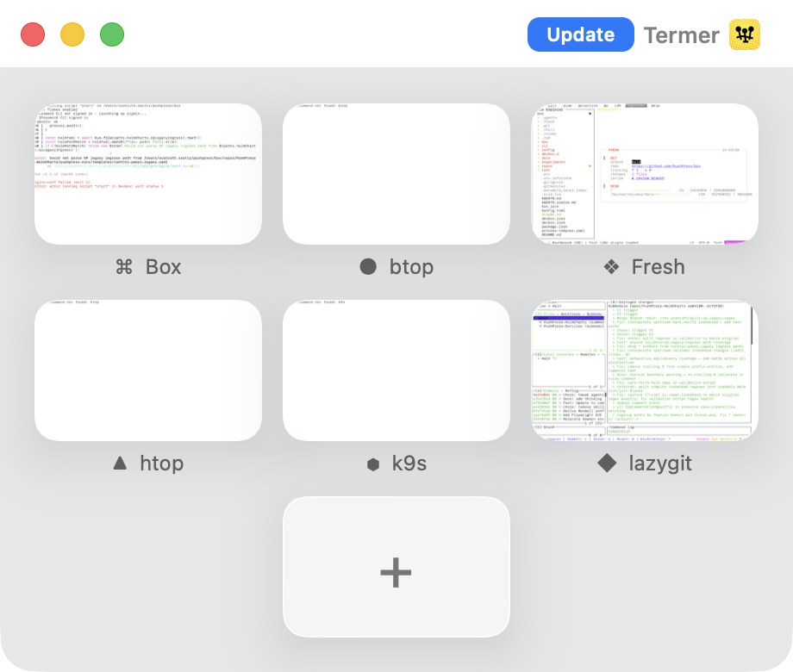The image size is (793, 672).
Task: Click the Termer title text
Action: 681,35
